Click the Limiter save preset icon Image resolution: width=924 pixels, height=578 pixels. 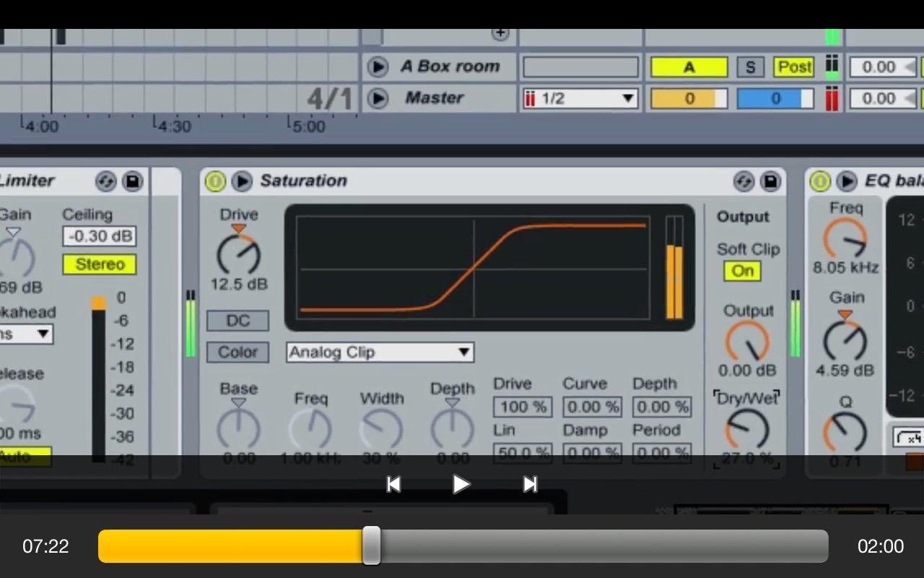(133, 181)
